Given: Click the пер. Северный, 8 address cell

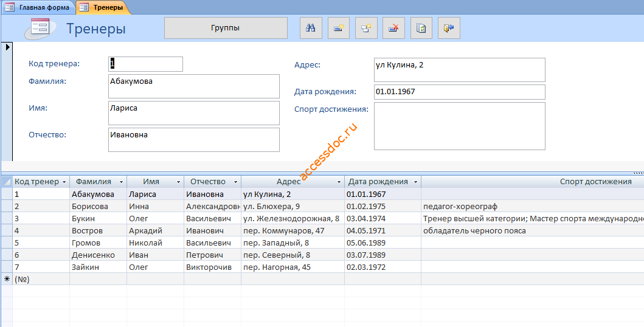Looking at the screenshot, I should point(293,255).
